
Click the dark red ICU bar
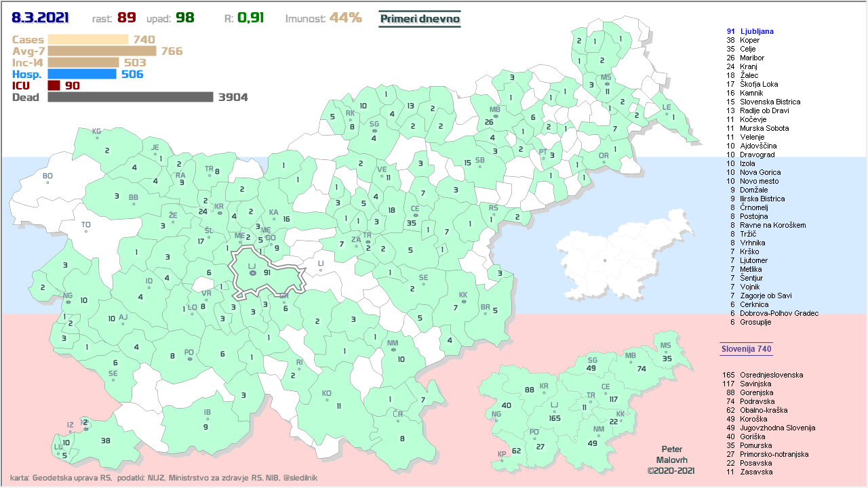(54, 85)
